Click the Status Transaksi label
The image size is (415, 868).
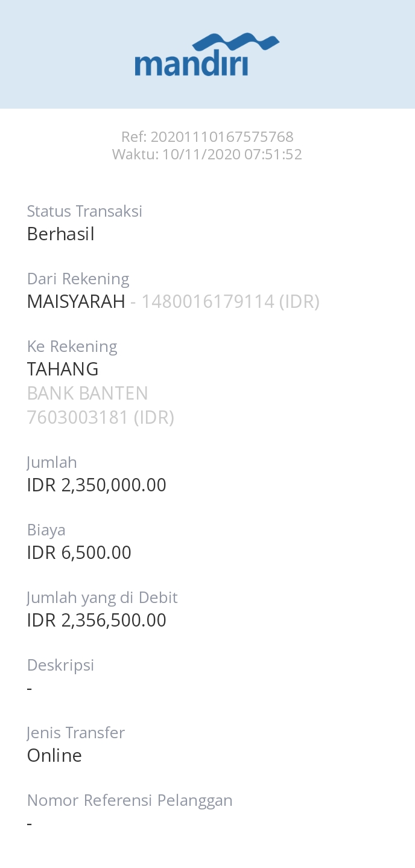(84, 211)
